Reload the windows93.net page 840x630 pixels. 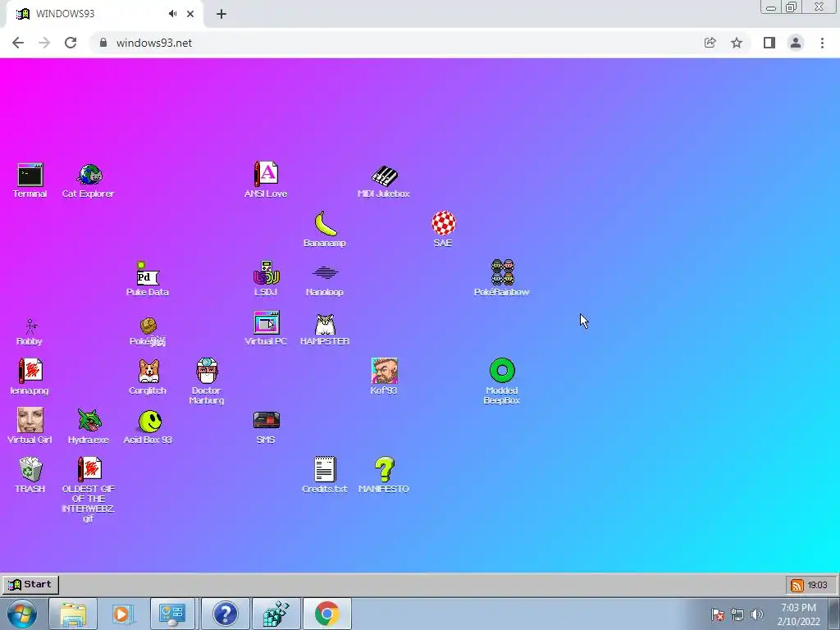71,43
